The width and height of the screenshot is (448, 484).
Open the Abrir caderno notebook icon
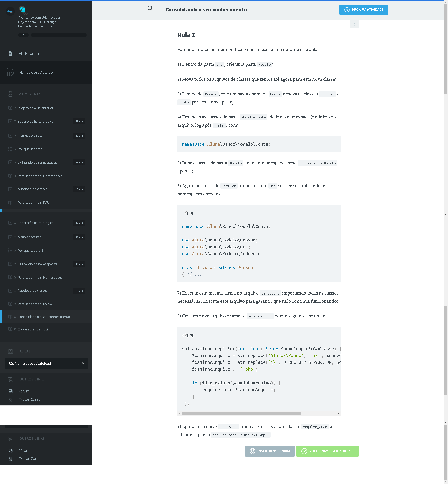pyautogui.click(x=10, y=54)
